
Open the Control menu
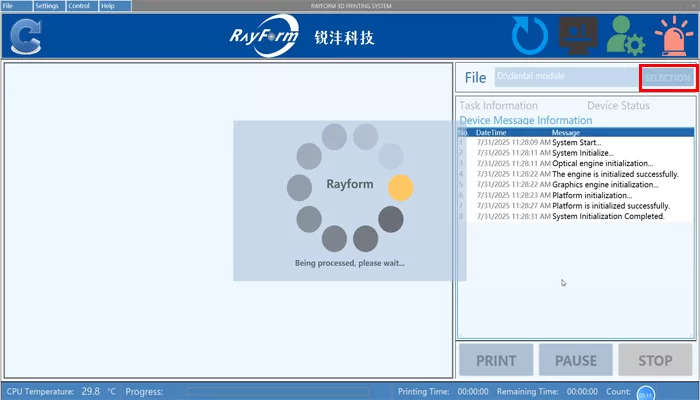coord(79,6)
